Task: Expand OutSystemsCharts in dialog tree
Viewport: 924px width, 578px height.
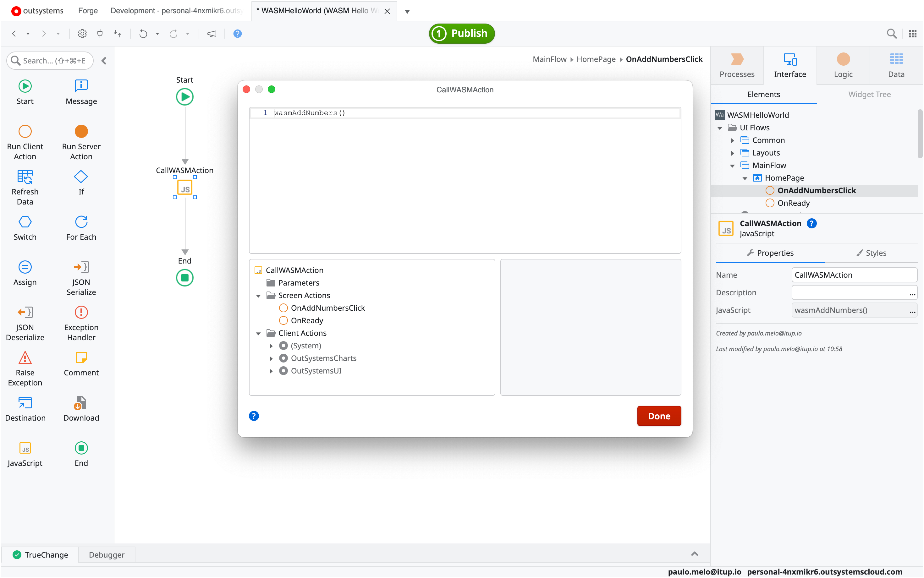Action: (271, 358)
